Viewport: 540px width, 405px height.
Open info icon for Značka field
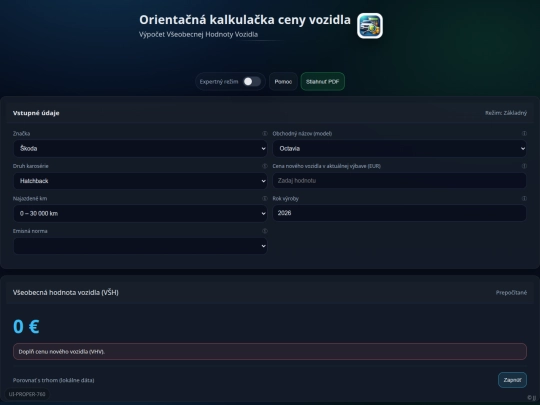point(264,133)
